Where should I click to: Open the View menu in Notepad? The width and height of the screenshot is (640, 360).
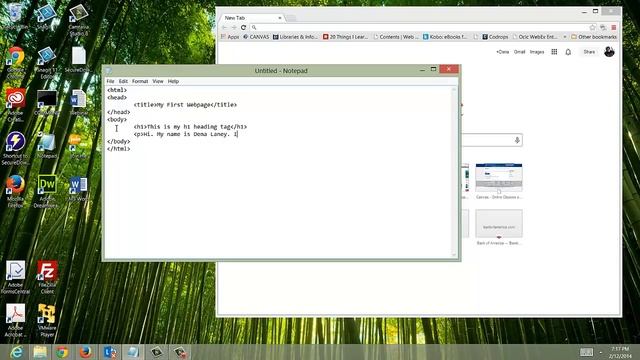tap(158, 81)
